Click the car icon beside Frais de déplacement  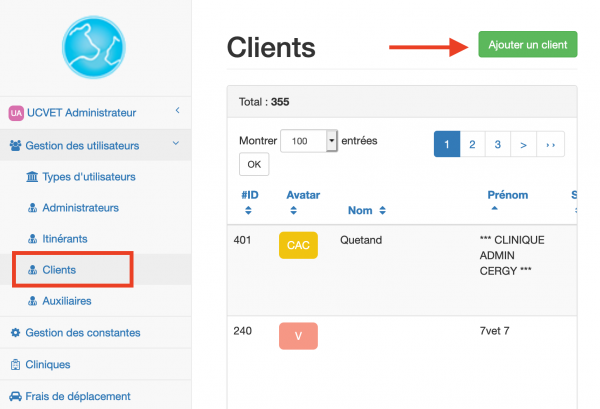tap(15, 397)
